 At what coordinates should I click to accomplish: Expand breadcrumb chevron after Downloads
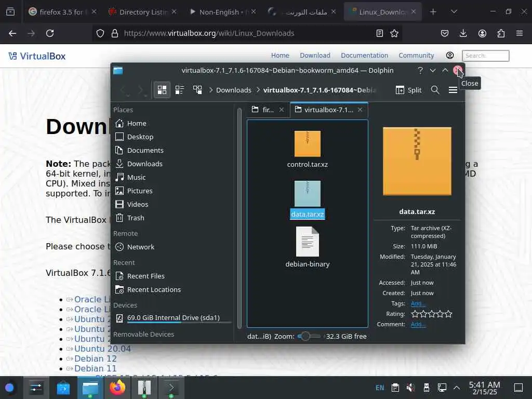(258, 90)
